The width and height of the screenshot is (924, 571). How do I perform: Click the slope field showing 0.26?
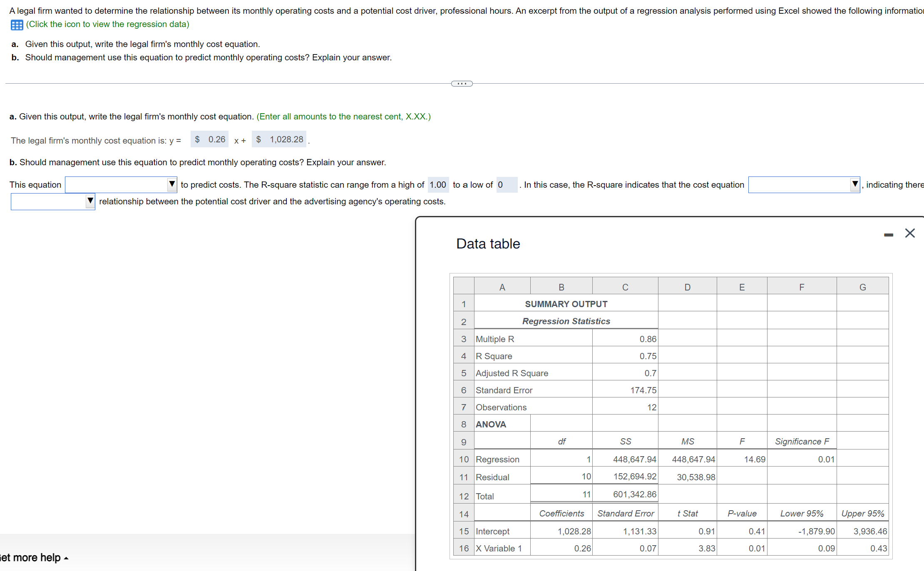click(209, 139)
